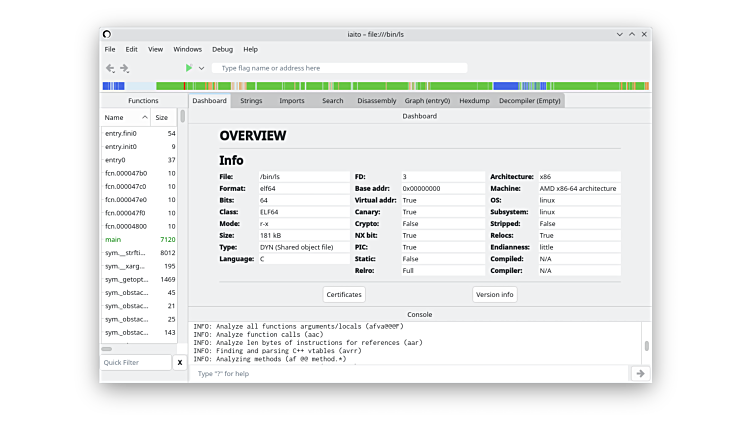Open the Graph (entry0) tab

pyautogui.click(x=427, y=101)
